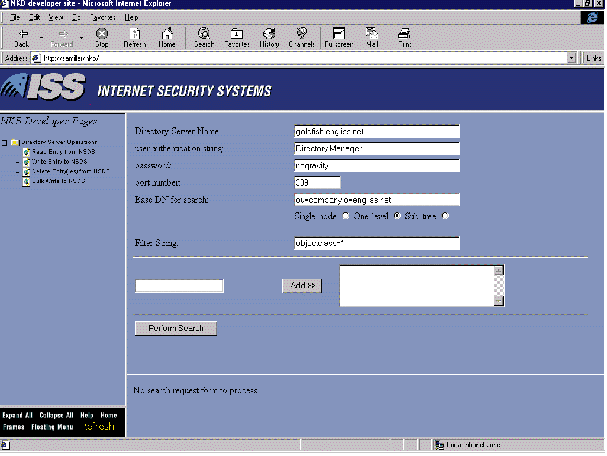The width and height of the screenshot is (607, 456).
Task: Open the History toolbar icon
Action: [x=270, y=37]
